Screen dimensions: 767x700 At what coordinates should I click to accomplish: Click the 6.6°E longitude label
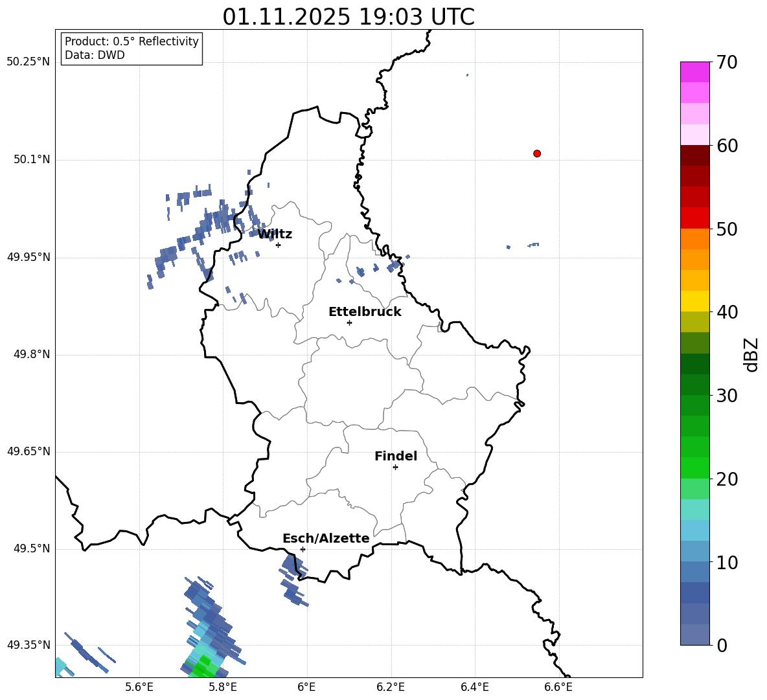click(558, 687)
